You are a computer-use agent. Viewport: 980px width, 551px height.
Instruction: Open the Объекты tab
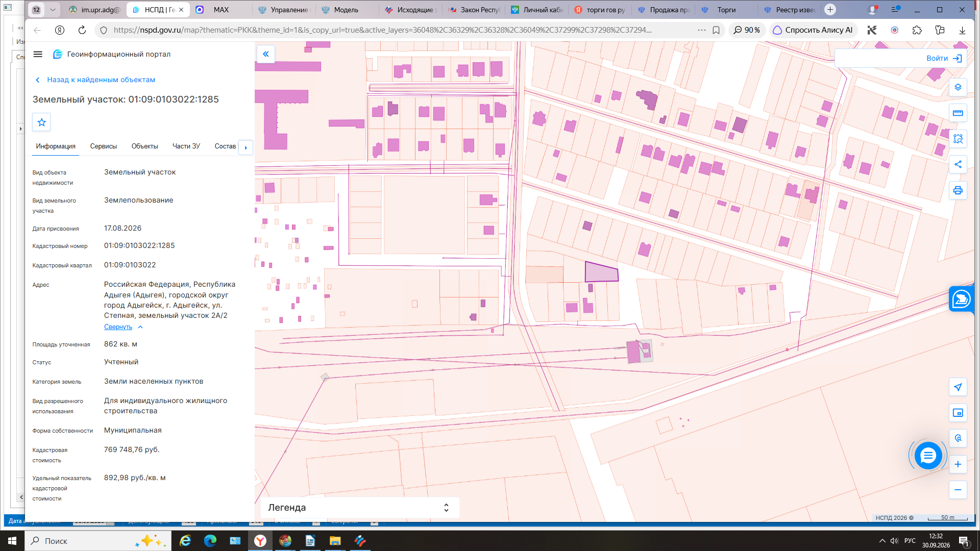144,146
